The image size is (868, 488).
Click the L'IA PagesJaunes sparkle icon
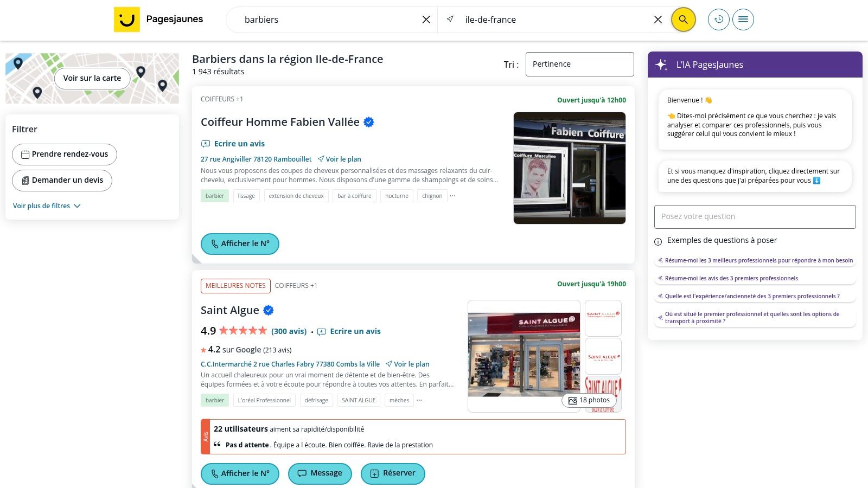(x=661, y=65)
